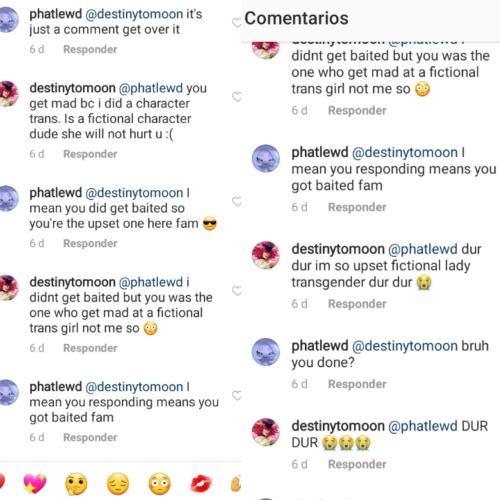Tap Responder under "just a comment get over it"
The height and width of the screenshot is (500, 500).
[90, 49]
